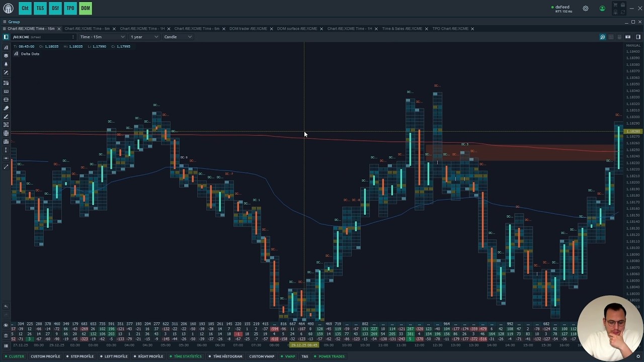Click the trash icon beside statistics rows

tap(6, 335)
